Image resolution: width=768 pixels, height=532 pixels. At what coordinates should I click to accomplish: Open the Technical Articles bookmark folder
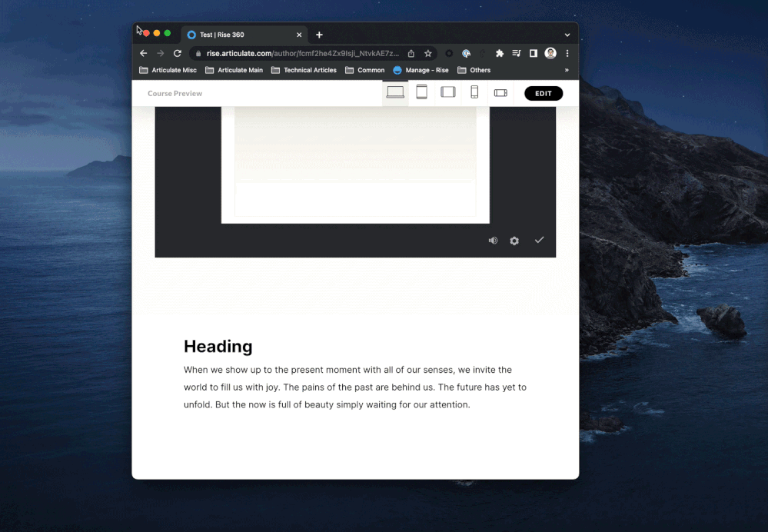(304, 70)
